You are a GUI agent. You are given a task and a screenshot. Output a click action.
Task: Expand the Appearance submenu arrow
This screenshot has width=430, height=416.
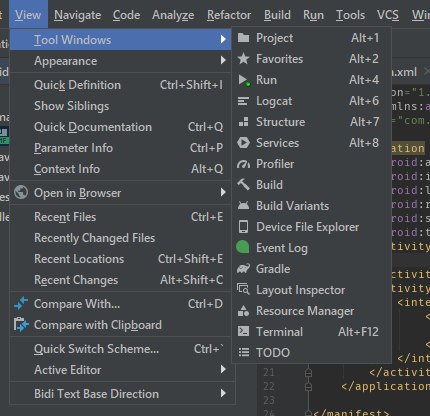(x=223, y=60)
